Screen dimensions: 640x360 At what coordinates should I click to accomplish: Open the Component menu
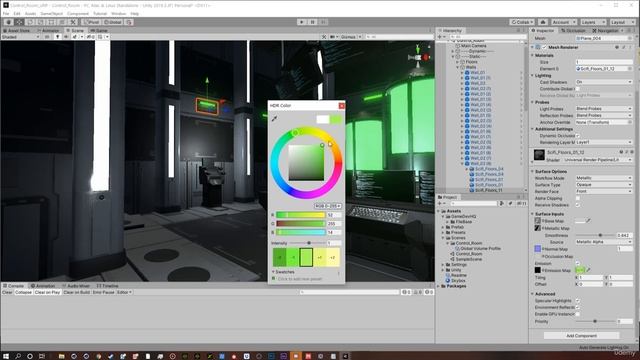pos(78,13)
